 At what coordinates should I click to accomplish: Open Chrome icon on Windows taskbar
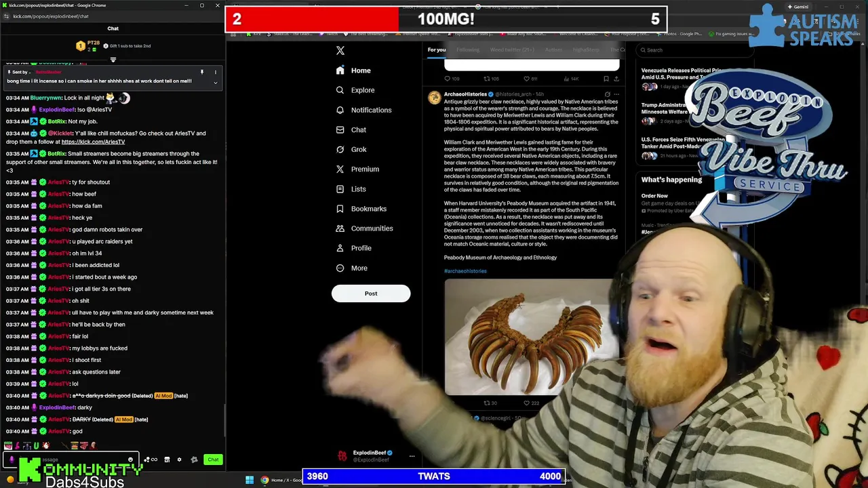click(264, 480)
